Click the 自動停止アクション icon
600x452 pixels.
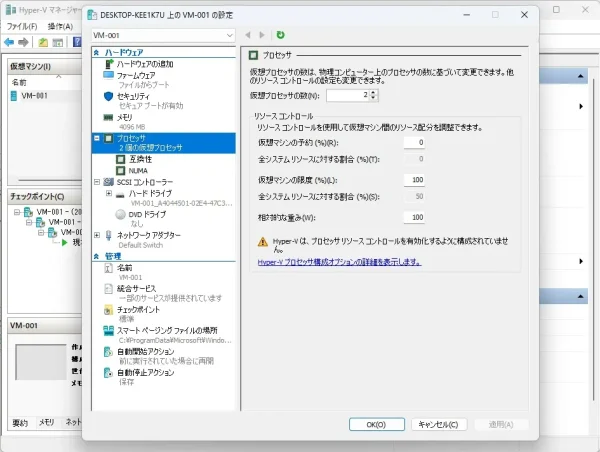point(109,372)
